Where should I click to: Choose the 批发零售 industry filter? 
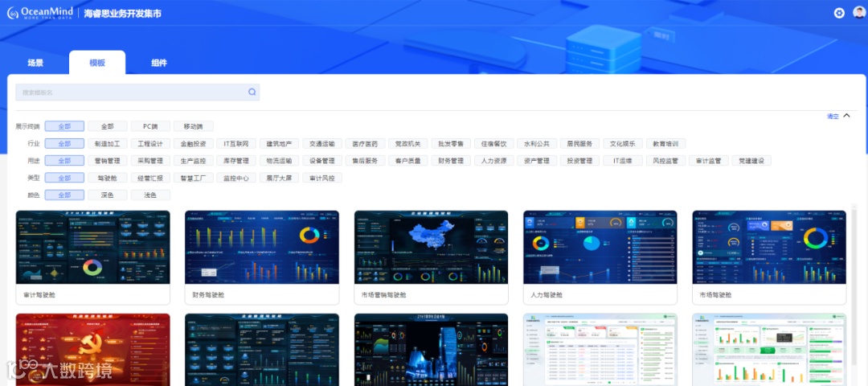click(x=451, y=143)
